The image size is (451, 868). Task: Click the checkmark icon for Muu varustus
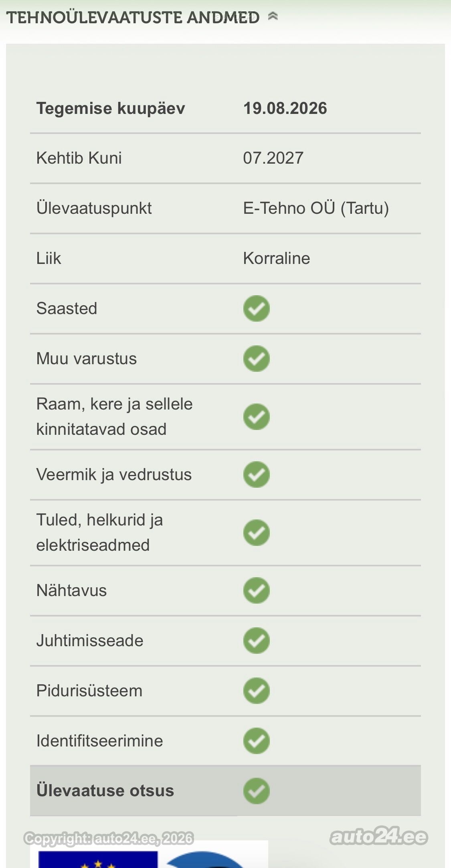point(257,359)
